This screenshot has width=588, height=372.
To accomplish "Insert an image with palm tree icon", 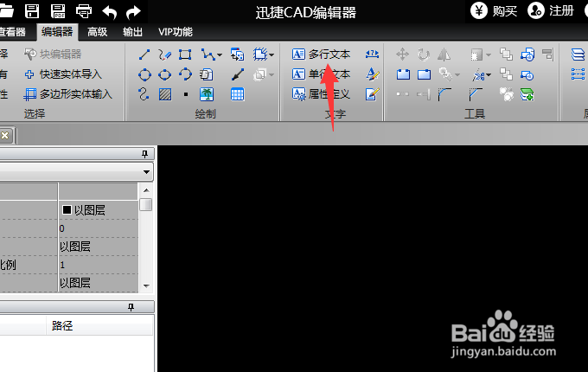I will pyautogui.click(x=207, y=94).
